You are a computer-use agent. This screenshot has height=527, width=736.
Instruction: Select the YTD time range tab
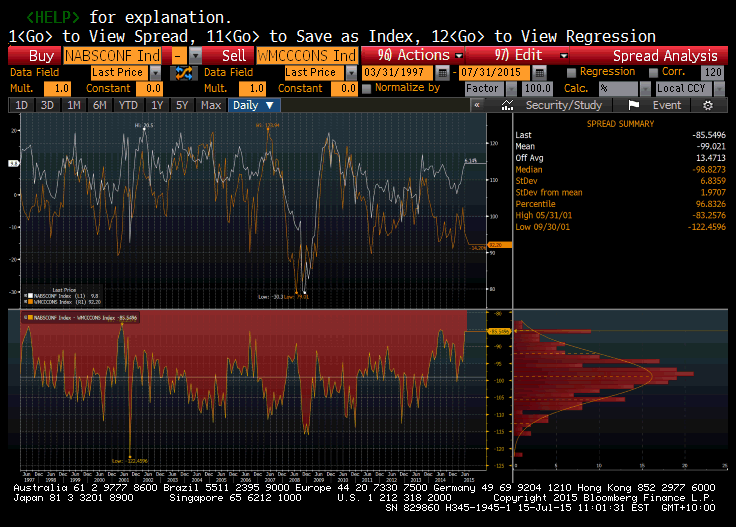128,105
